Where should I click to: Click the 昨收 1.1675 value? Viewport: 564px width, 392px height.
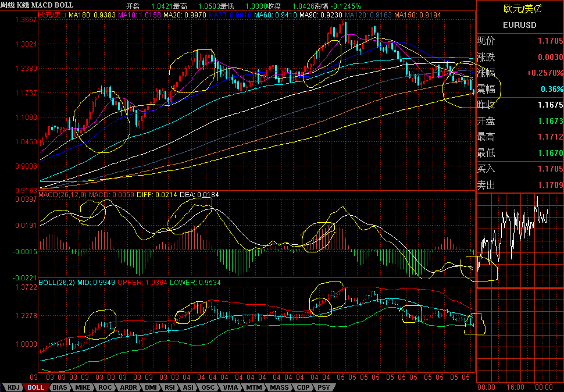(550, 105)
